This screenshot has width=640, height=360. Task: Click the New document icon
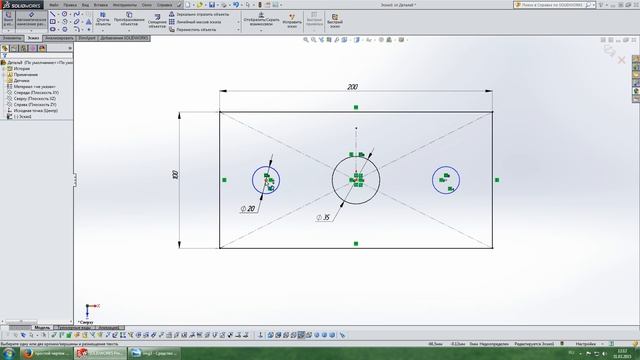click(x=188, y=5)
